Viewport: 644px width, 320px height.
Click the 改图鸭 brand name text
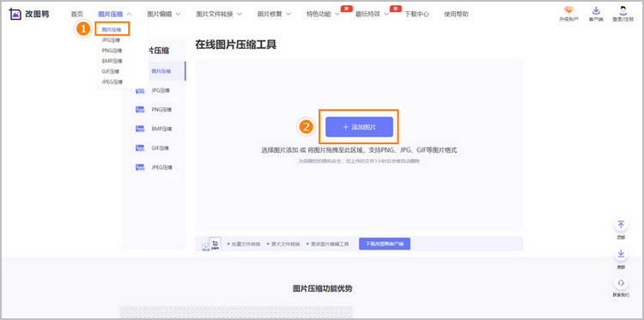click(37, 14)
